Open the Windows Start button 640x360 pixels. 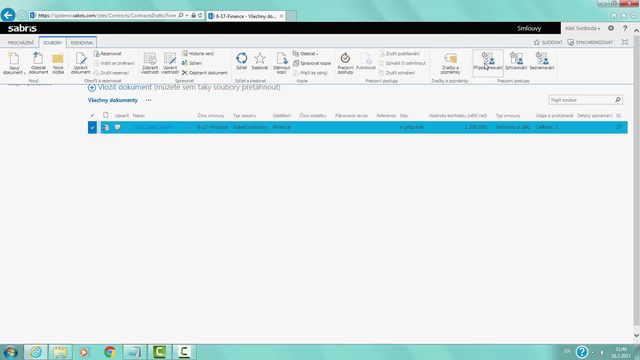point(11,352)
